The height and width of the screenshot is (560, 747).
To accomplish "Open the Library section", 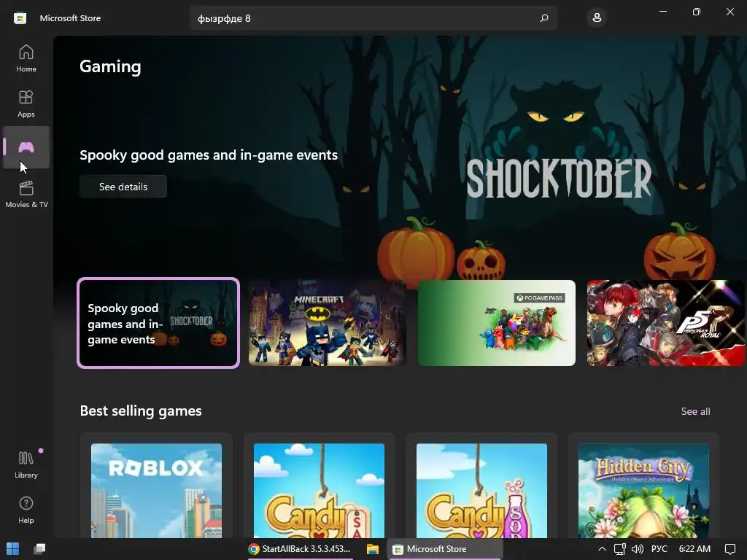I will 26,464.
